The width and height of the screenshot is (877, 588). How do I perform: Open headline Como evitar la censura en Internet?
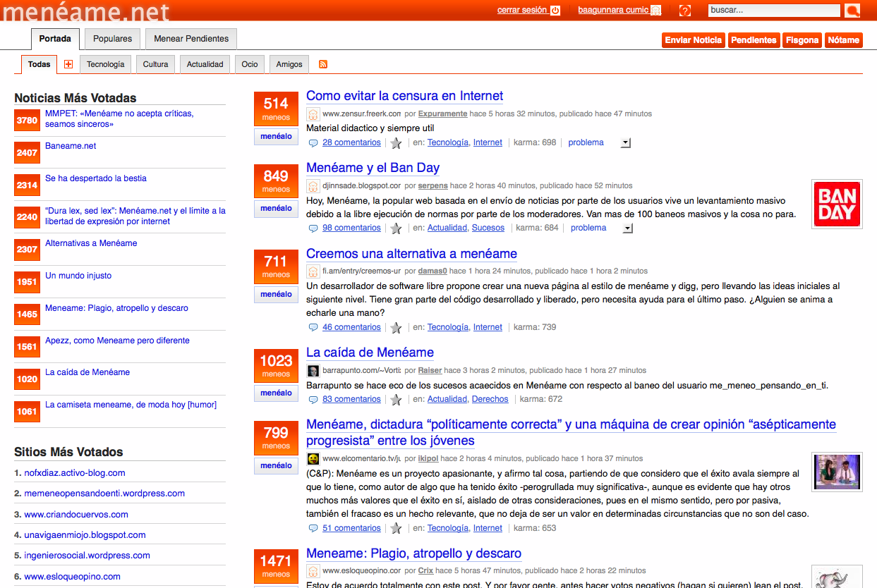[405, 96]
